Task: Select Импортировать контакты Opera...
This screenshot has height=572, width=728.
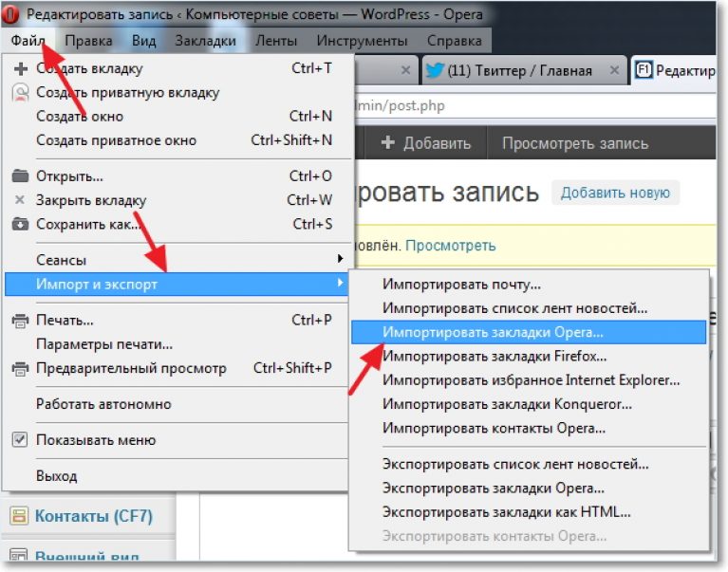Action: click(529, 428)
